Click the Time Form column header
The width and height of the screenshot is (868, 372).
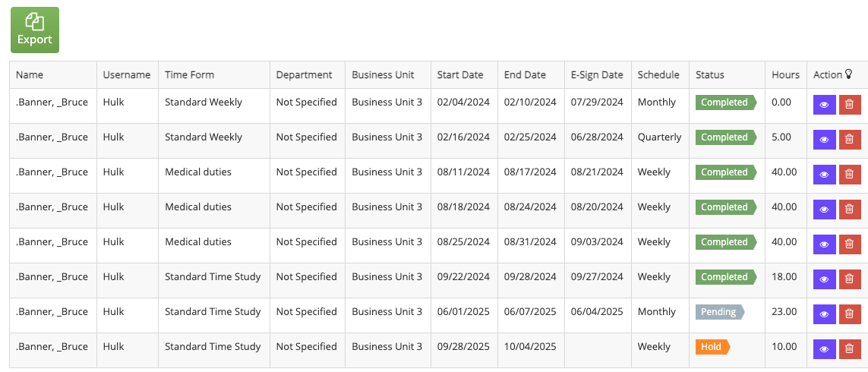[x=189, y=74]
